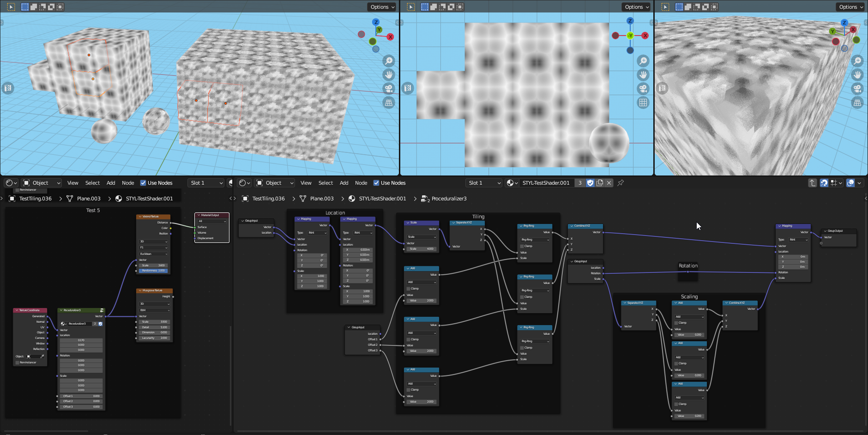Select box-select mode icon in left viewport header
This screenshot has height=435, width=868.
(25, 7)
